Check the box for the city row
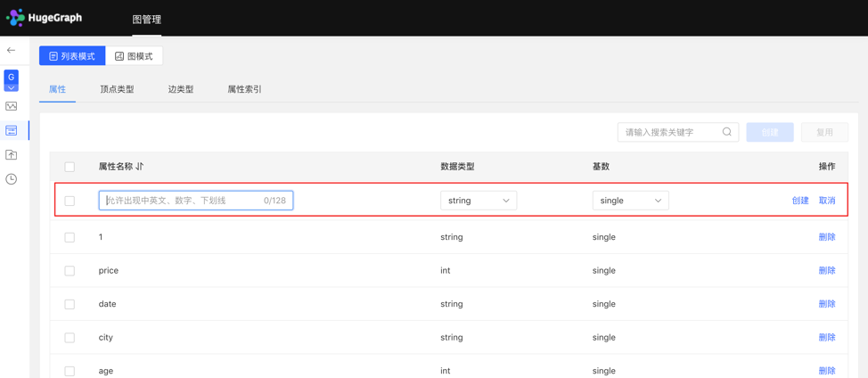Image resolution: width=868 pixels, height=378 pixels. 70,338
